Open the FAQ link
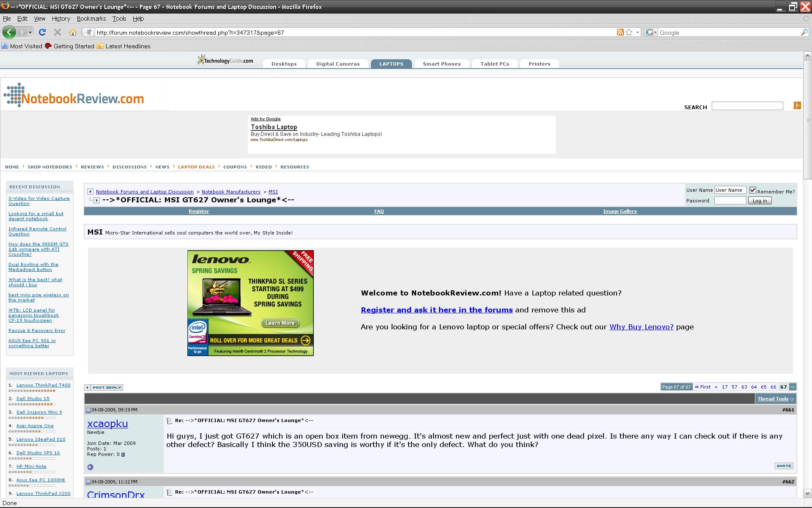 click(x=379, y=211)
